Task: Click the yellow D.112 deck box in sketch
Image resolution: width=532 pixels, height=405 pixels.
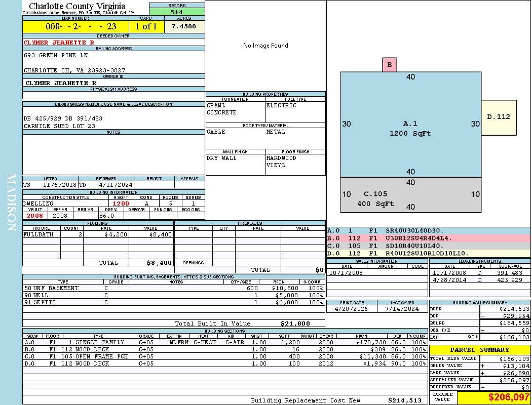Action: [499, 117]
